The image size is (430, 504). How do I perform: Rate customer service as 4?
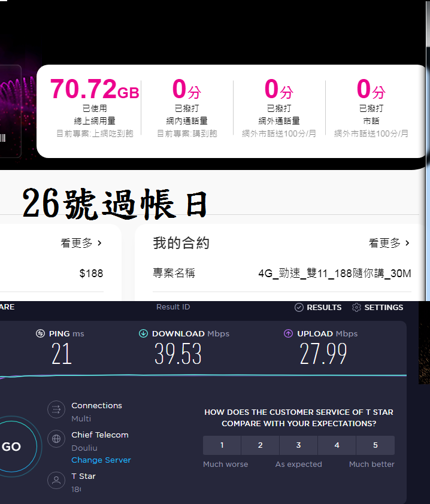(337, 445)
